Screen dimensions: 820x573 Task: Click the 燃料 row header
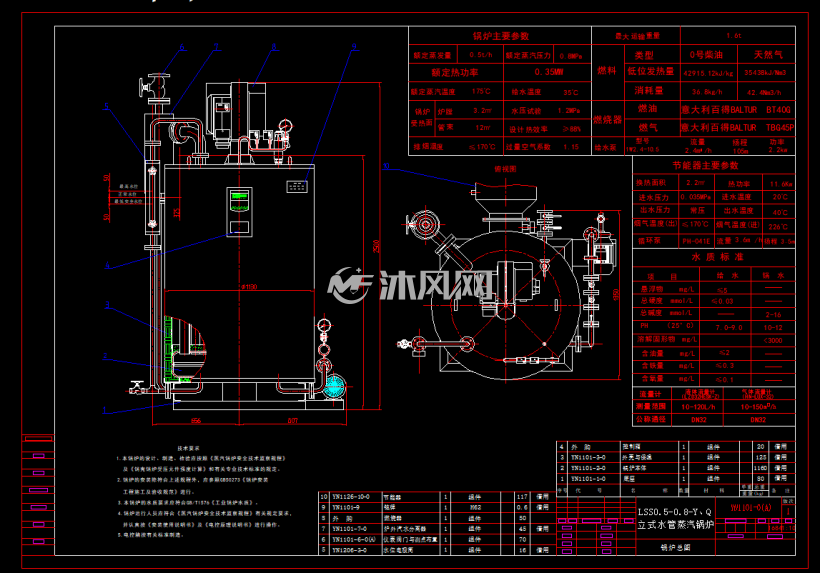tap(607, 71)
